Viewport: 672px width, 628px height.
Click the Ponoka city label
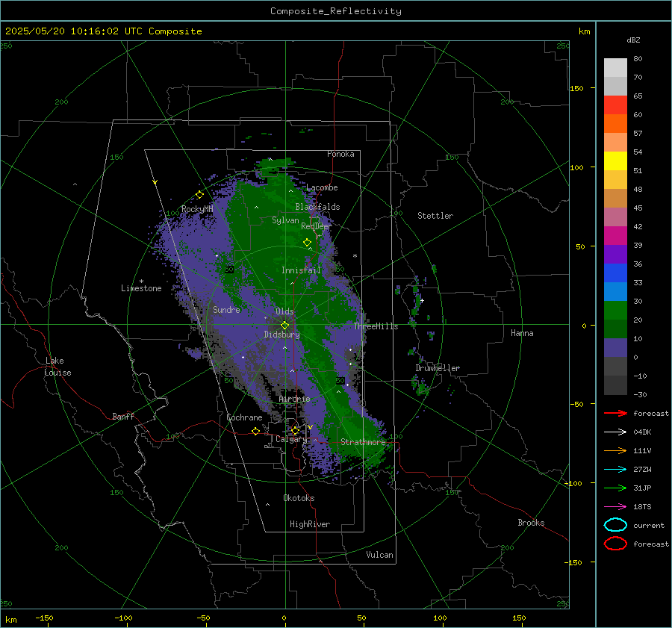[340, 154]
